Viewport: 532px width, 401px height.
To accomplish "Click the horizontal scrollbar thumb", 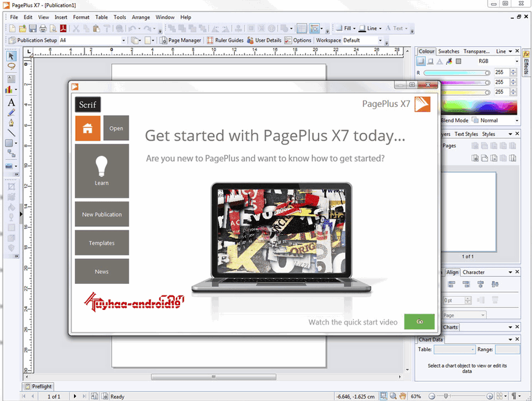I will (x=214, y=377).
